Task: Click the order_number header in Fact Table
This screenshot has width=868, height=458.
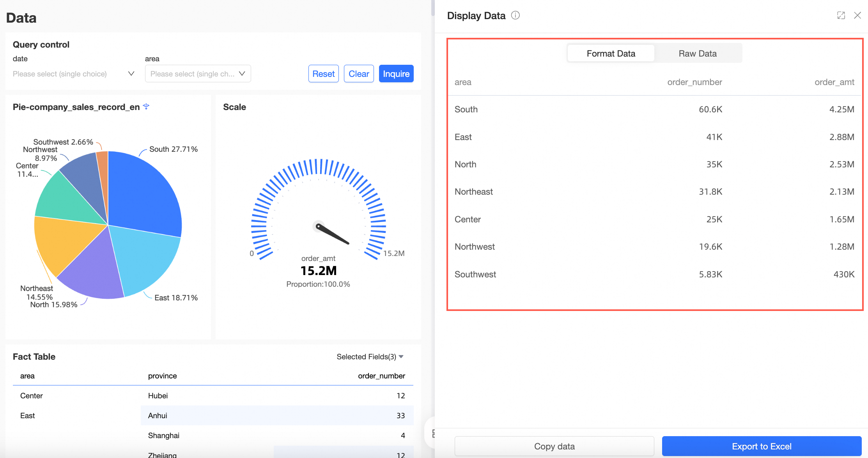Action: coord(381,376)
